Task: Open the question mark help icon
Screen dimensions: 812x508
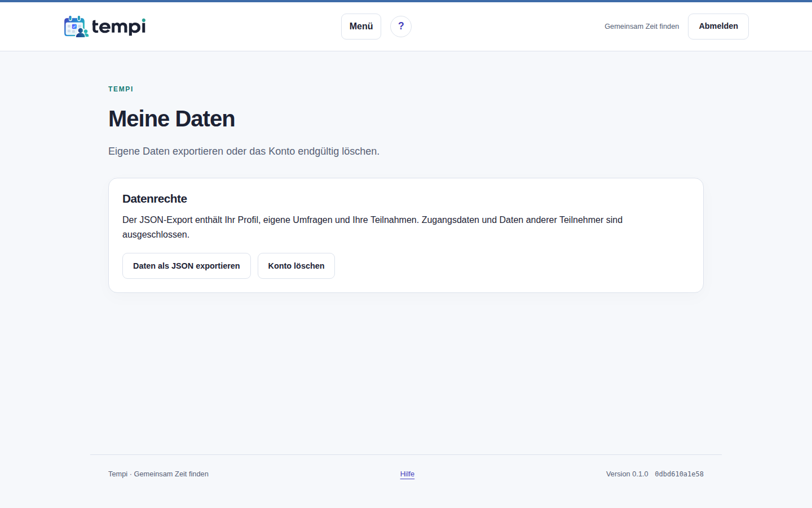Action: click(x=401, y=27)
